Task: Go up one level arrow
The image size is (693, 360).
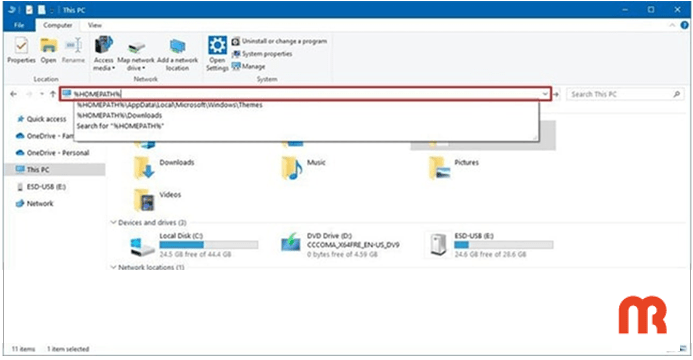Action: tap(53, 94)
